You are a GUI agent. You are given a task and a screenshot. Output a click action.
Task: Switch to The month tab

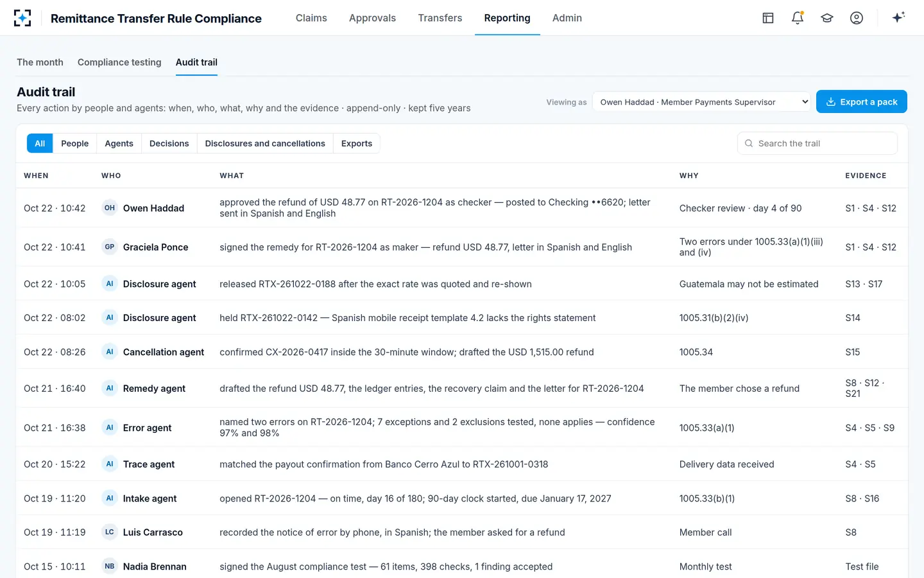coord(40,62)
